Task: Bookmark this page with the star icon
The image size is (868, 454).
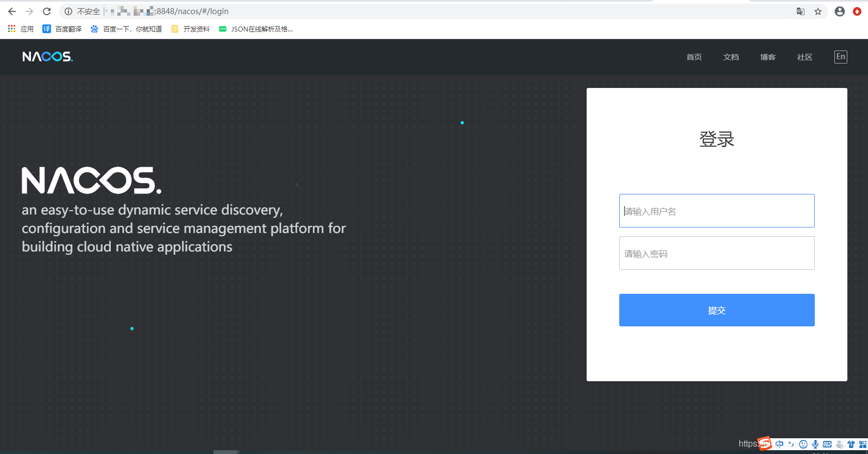Action: (x=818, y=11)
